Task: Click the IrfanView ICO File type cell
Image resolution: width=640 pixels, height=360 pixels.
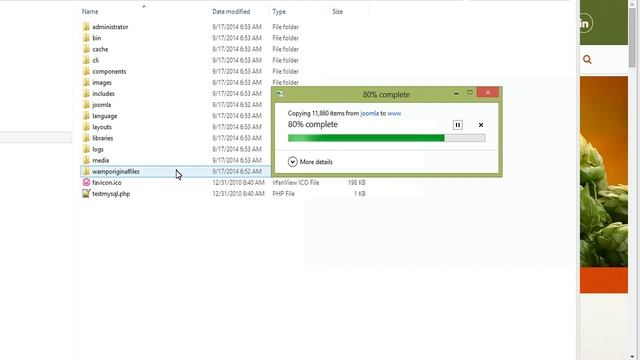Action: click(x=296, y=182)
